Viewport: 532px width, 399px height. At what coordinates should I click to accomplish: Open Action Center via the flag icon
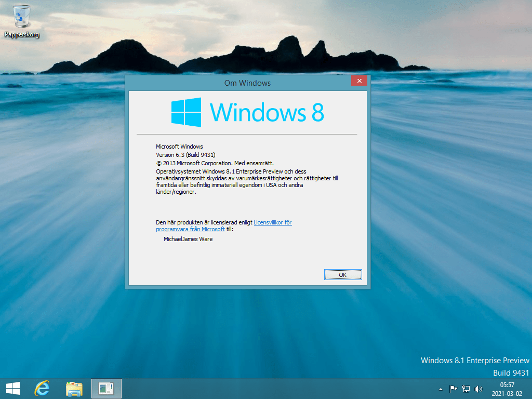(454, 389)
